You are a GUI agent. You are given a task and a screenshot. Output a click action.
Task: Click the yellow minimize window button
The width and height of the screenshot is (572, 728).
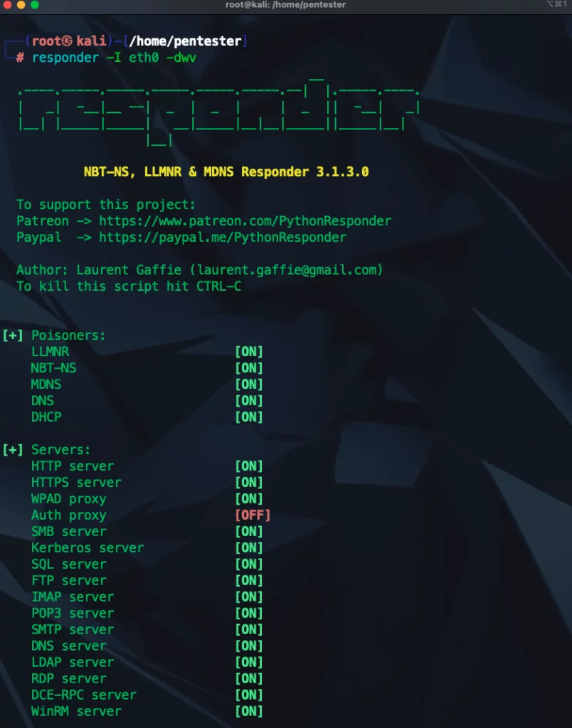(21, 5)
